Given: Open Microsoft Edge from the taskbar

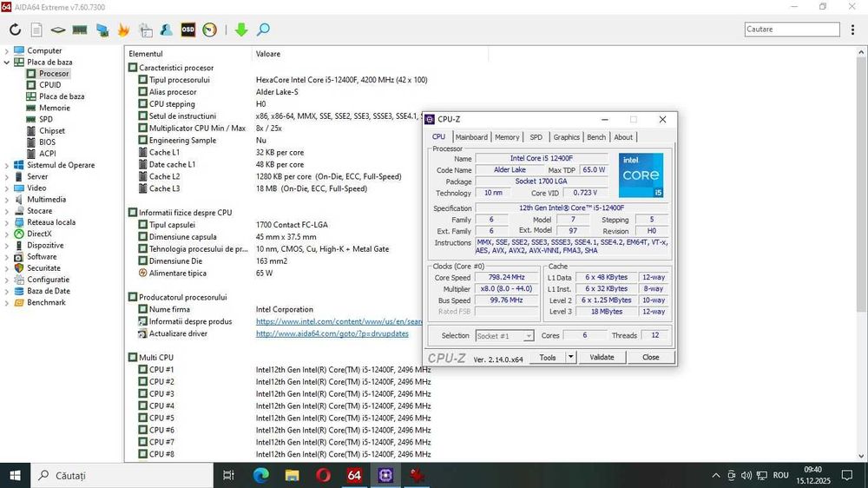Looking at the screenshot, I should coord(260,475).
